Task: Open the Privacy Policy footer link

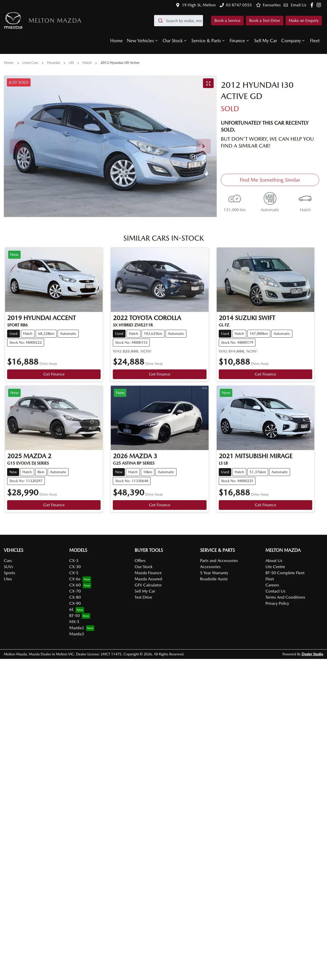Action: [277, 603]
